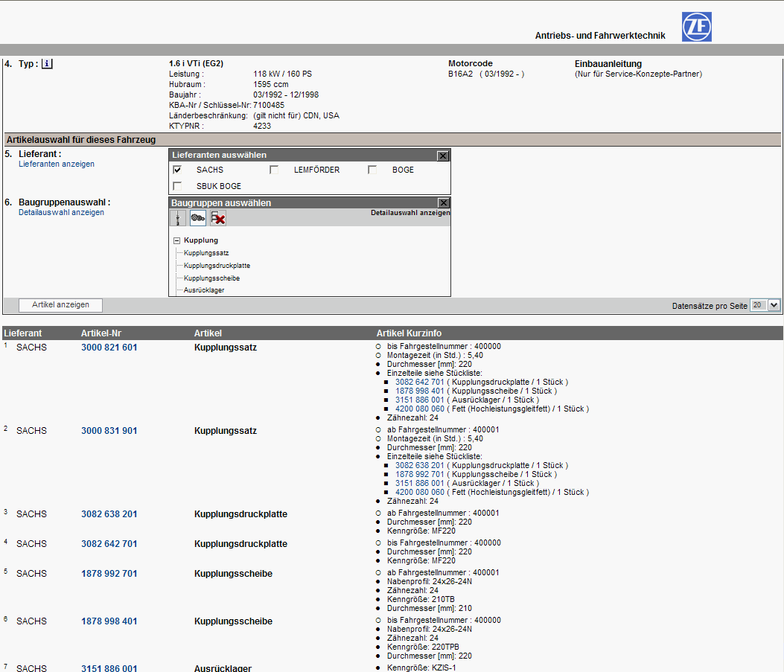Click Detailauswahl anzeigen link under Baugruppenauswahl
This screenshot has width=784, height=672.
[x=62, y=212]
